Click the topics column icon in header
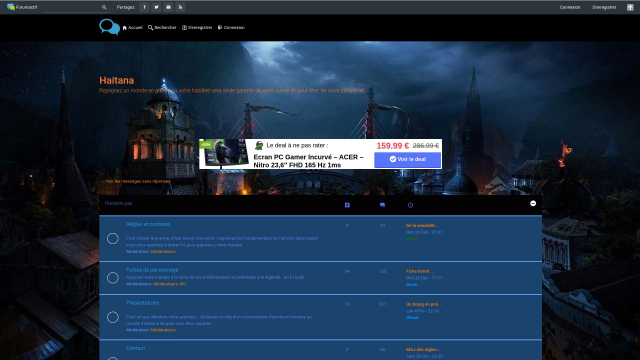The height and width of the screenshot is (360, 640). pos(347,205)
